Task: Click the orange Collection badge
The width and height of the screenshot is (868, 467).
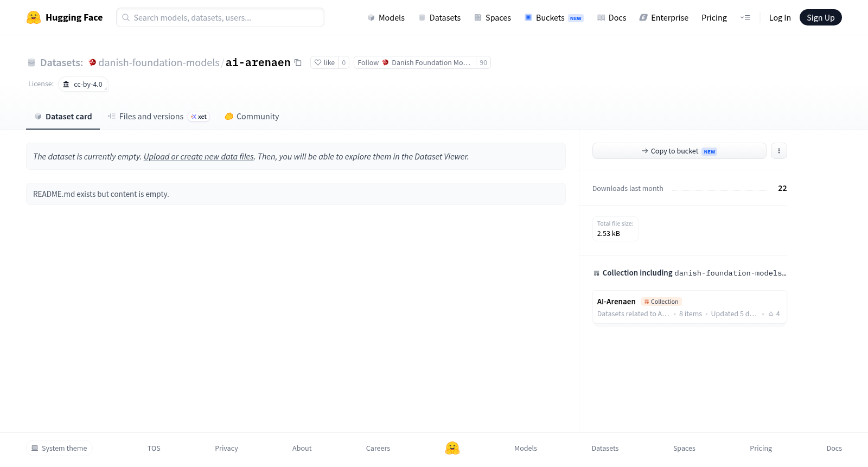Action: (661, 302)
